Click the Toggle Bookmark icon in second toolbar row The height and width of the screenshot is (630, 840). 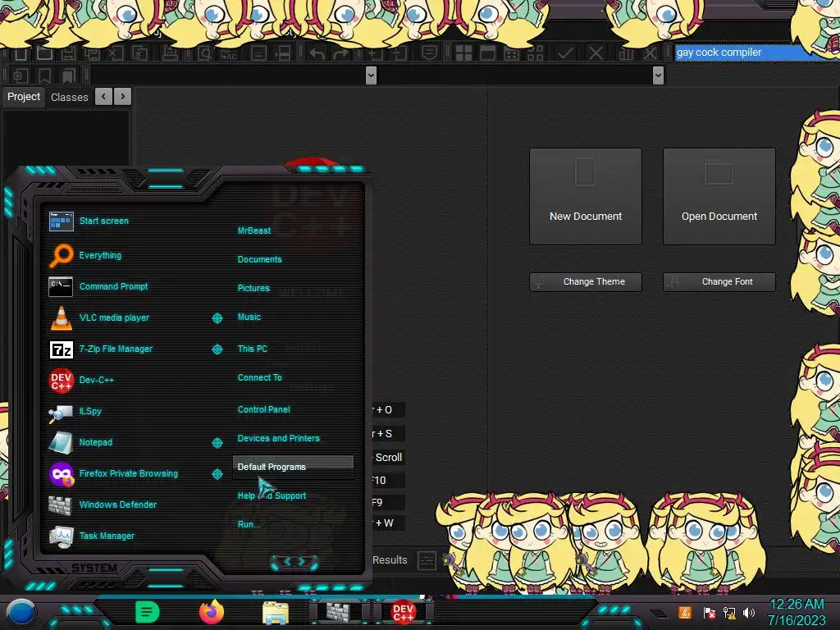point(45,75)
